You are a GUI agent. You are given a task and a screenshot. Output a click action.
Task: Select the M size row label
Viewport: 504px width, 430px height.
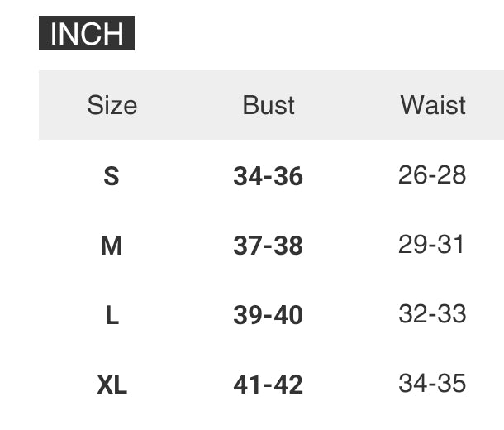pos(112,246)
